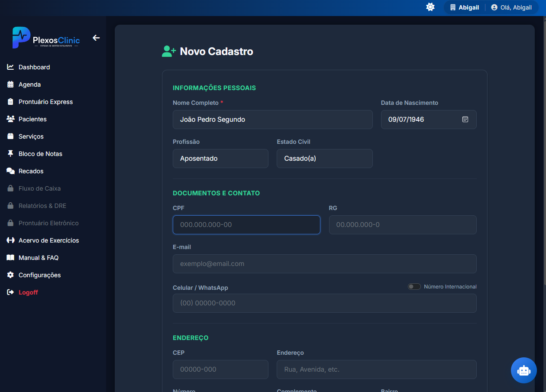Click the Manual & FAQ book icon
Image resolution: width=546 pixels, height=392 pixels.
[10, 258]
